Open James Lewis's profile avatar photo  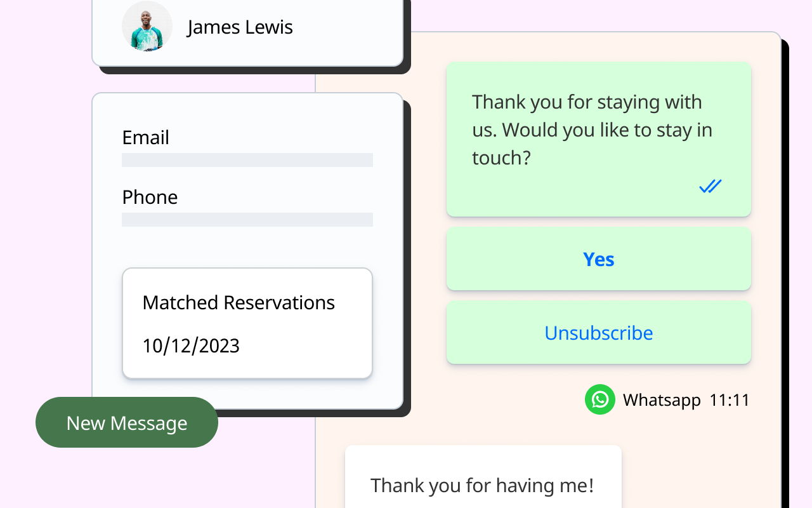pyautogui.click(x=147, y=26)
